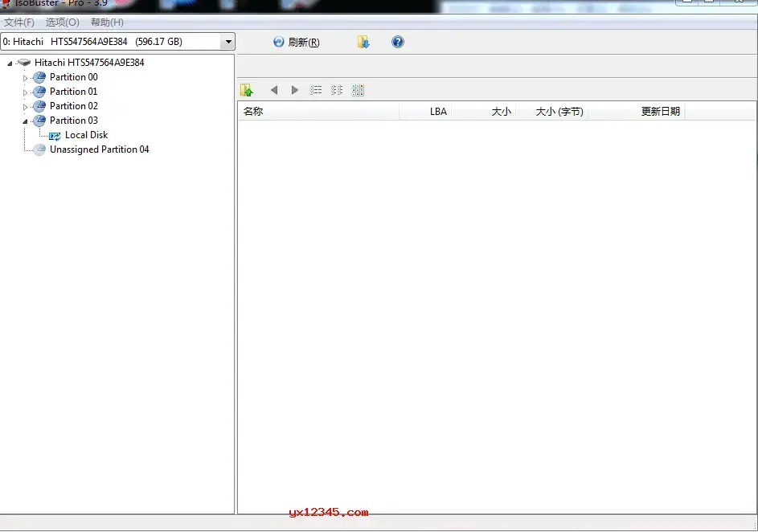Click the Partition 01 disk icon
The image size is (758, 532).
click(x=39, y=92)
